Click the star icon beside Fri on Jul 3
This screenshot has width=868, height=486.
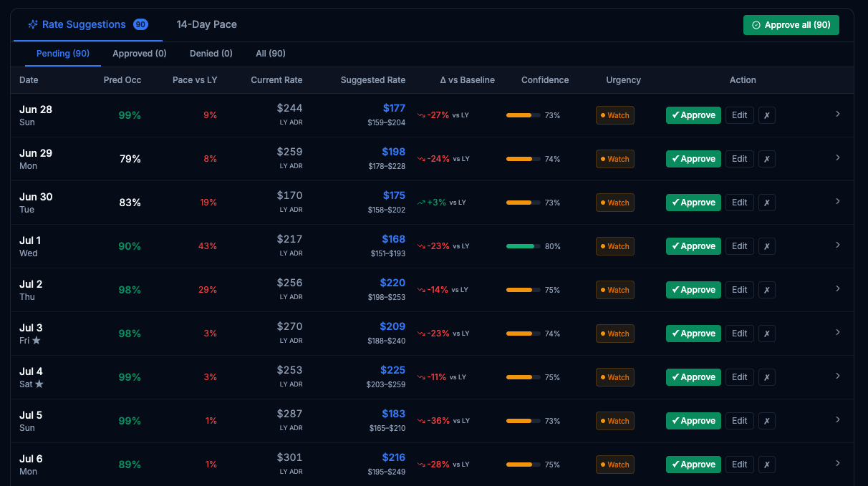(37, 341)
